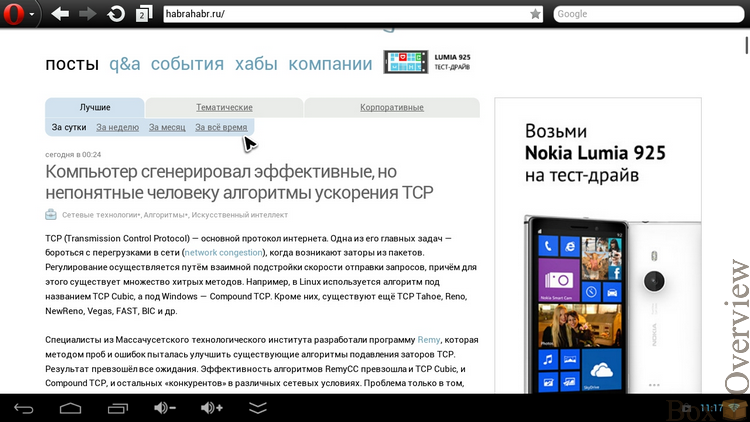The width and height of the screenshot is (750, 422).
Task: Click the page vertical scrollbar
Action: 746,45
